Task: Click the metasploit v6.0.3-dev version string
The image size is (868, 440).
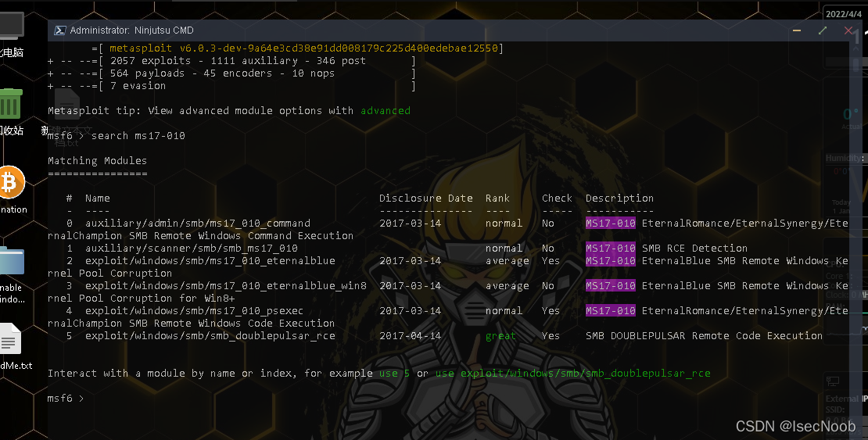Action: click(x=304, y=48)
